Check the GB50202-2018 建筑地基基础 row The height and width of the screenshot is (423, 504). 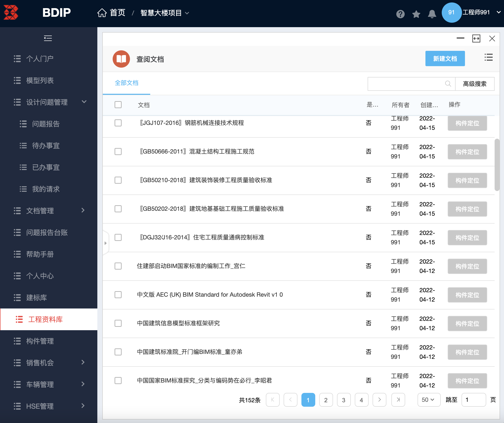point(118,209)
